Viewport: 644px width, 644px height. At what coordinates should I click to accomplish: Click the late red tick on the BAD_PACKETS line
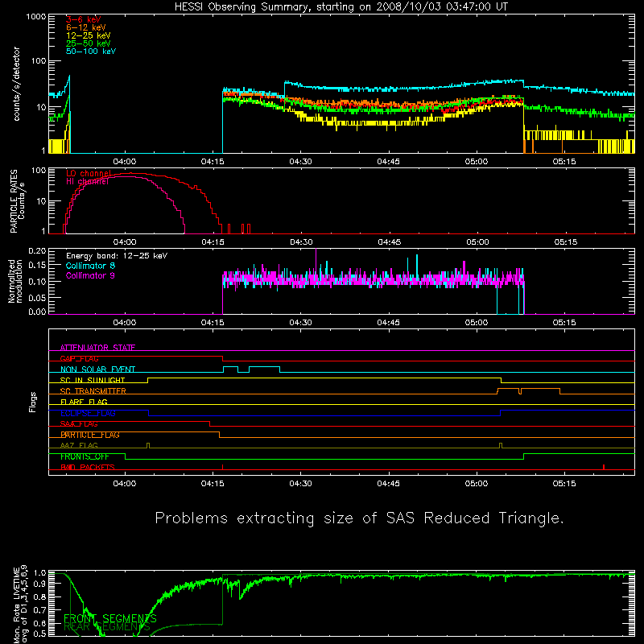click(604, 467)
